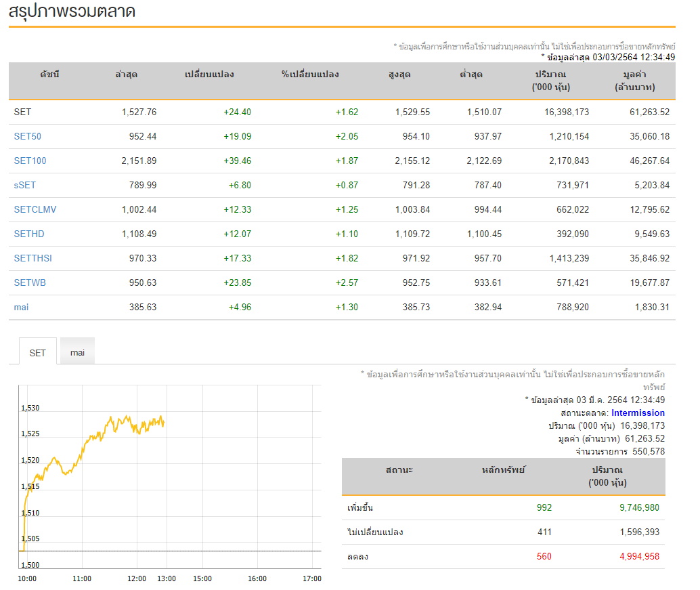Click the สถานะ column header

[399, 470]
